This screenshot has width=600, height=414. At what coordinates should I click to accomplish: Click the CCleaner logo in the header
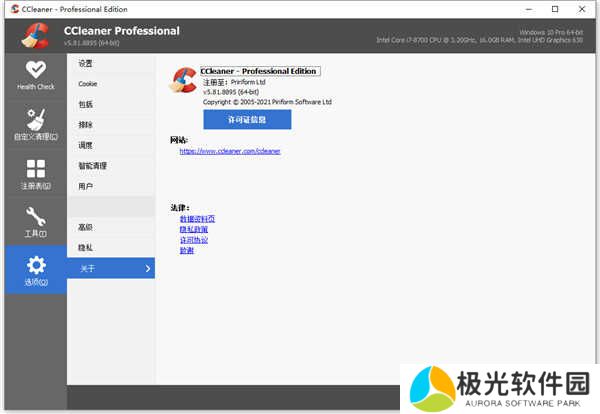[36, 35]
